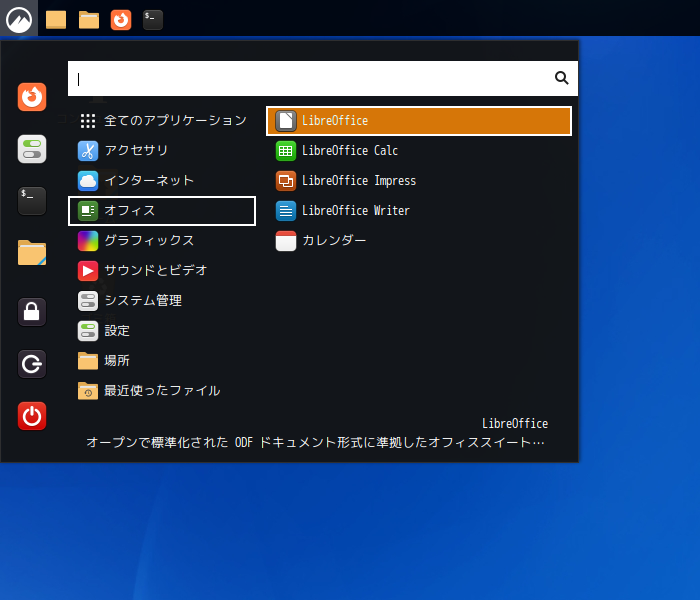Click the grid icon beside 全てのアプリケーション
Viewport: 700px width, 600px height.
88,121
